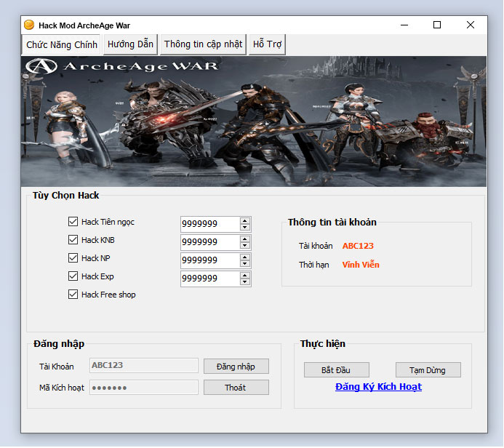This screenshot has width=504, height=448.
Task: Increase Hack KNB value with up arrow
Action: tap(245, 239)
